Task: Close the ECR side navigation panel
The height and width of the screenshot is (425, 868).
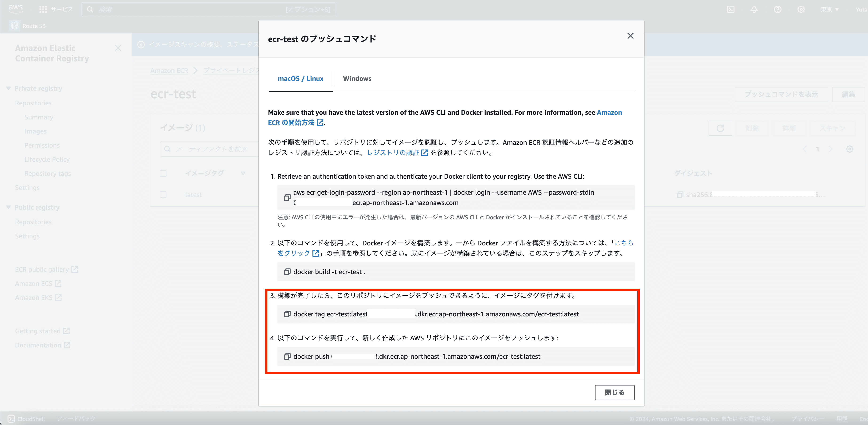Action: click(x=118, y=48)
